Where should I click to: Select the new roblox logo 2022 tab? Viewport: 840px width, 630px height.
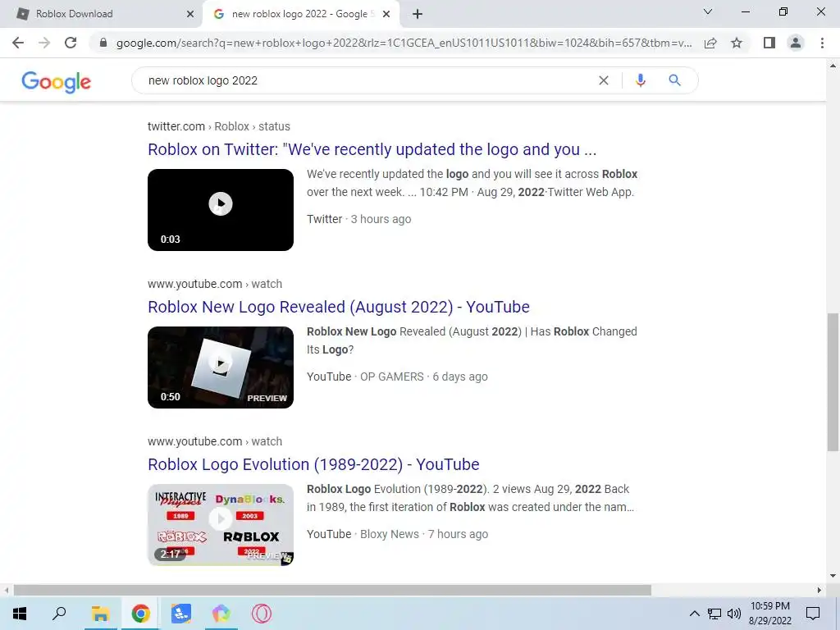[x=300, y=14]
